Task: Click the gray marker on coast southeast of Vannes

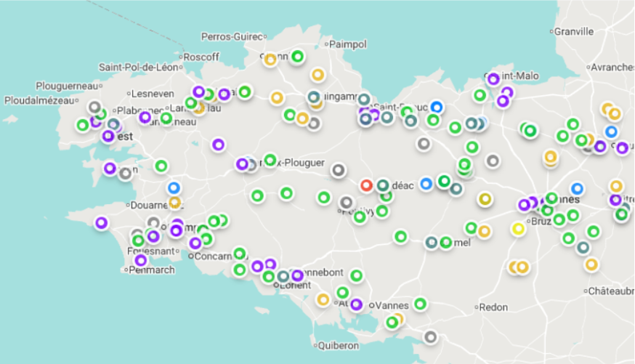Action: coord(431,337)
